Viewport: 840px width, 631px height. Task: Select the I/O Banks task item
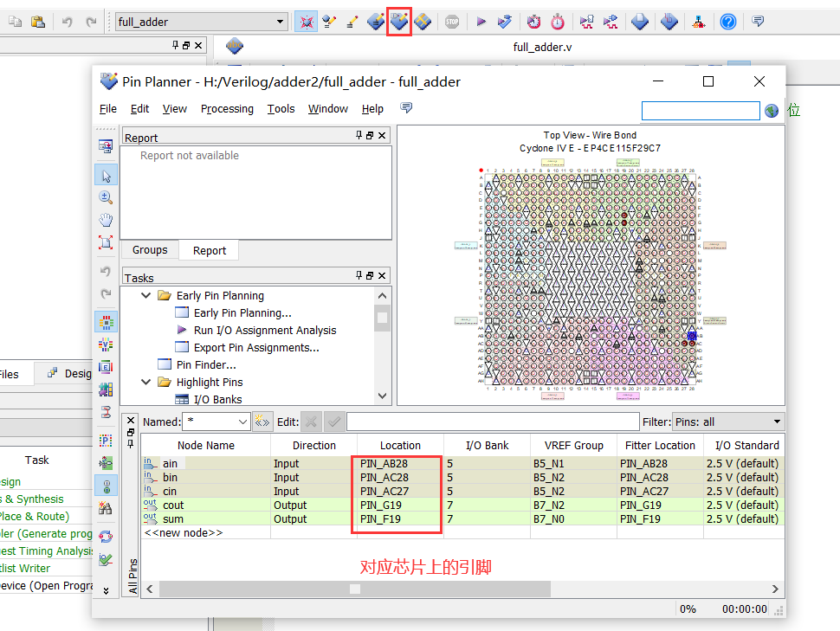pyautogui.click(x=217, y=400)
